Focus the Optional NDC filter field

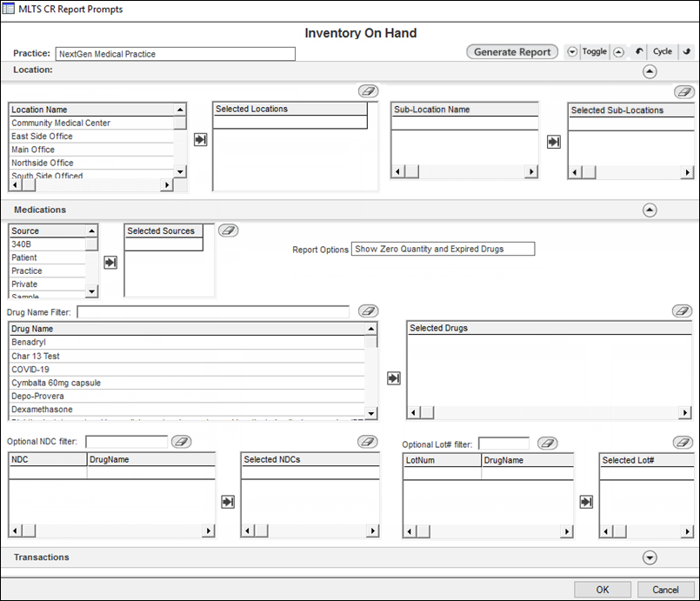coord(126,442)
